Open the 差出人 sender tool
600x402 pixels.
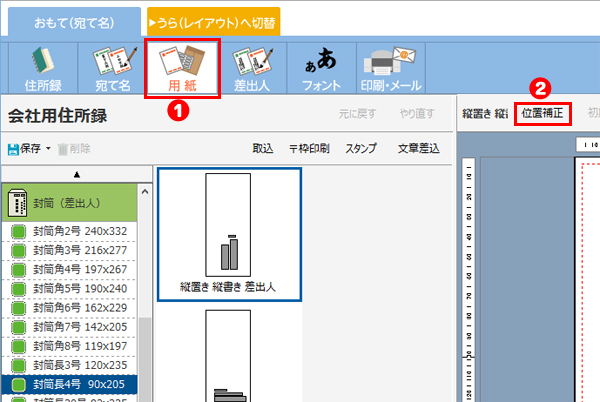[x=252, y=68]
